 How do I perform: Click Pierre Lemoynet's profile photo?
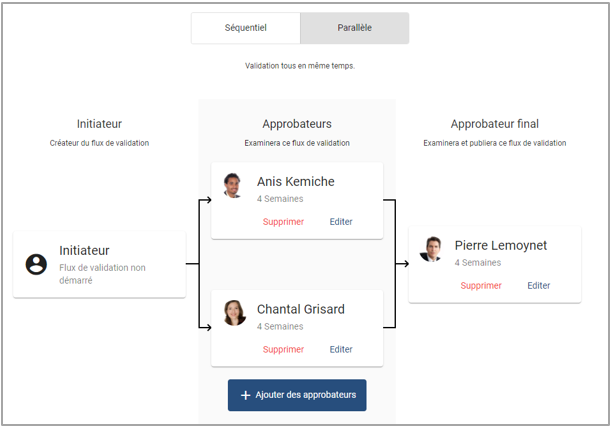click(432, 249)
